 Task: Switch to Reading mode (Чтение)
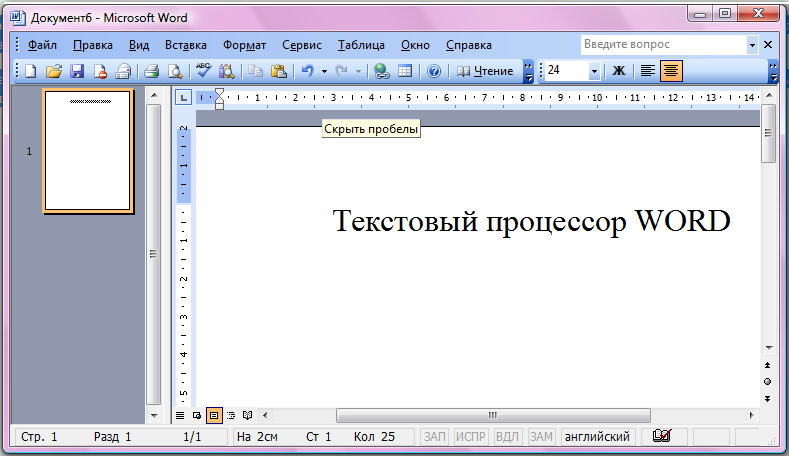point(485,71)
